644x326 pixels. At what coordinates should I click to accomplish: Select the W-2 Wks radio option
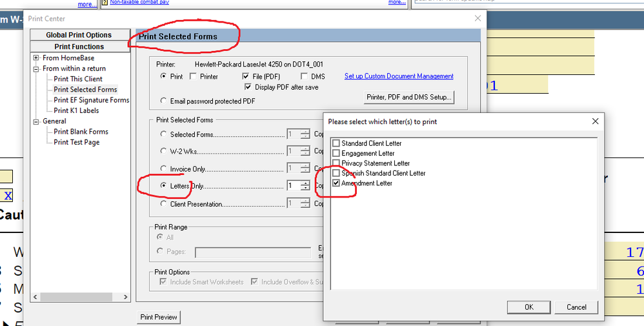click(164, 151)
